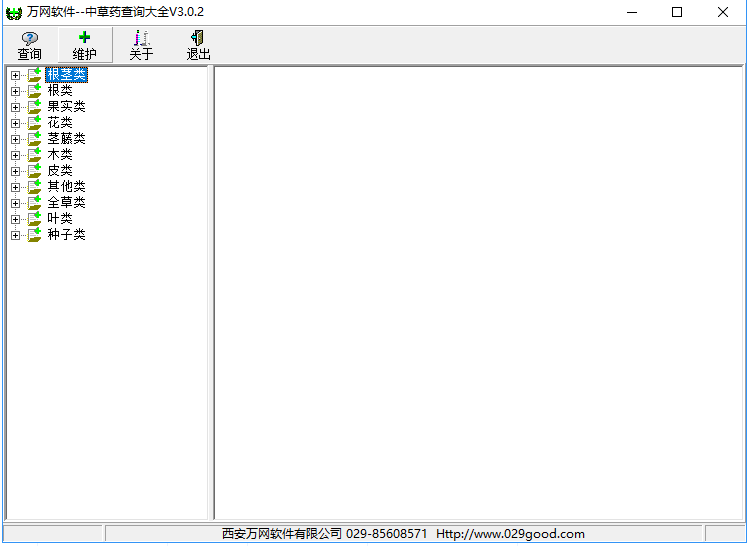Select the 果实类 category label
Viewport: 750px width, 546px height.
click(x=66, y=107)
